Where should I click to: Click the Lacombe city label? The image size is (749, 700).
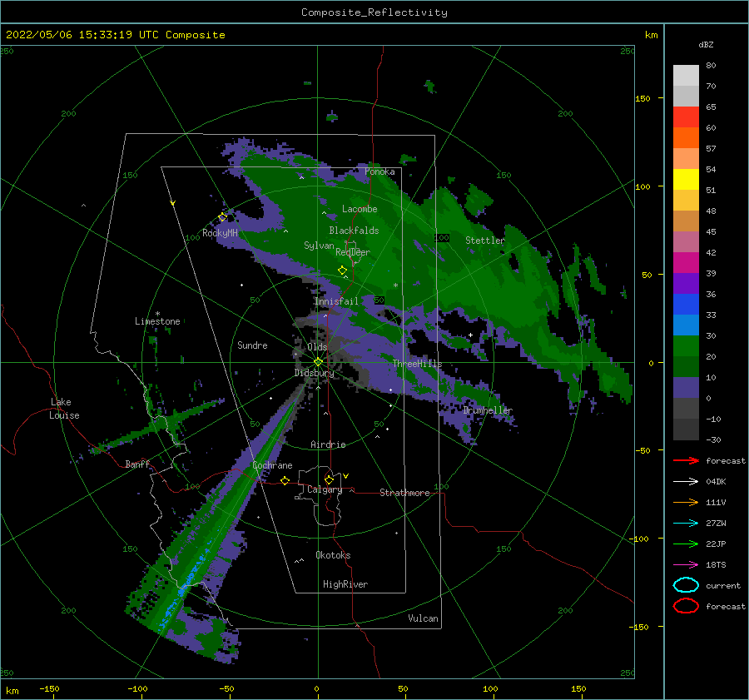click(360, 209)
